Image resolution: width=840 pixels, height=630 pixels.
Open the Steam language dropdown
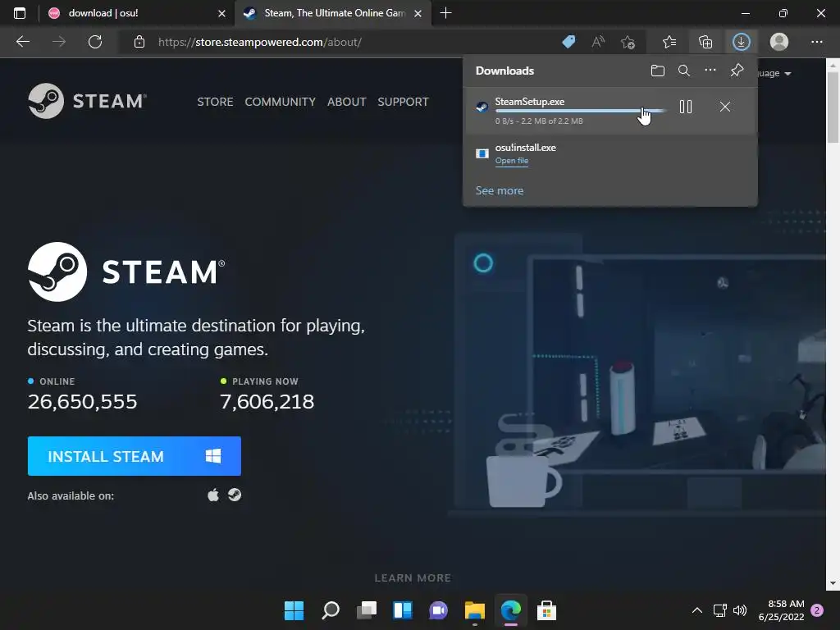coord(775,73)
